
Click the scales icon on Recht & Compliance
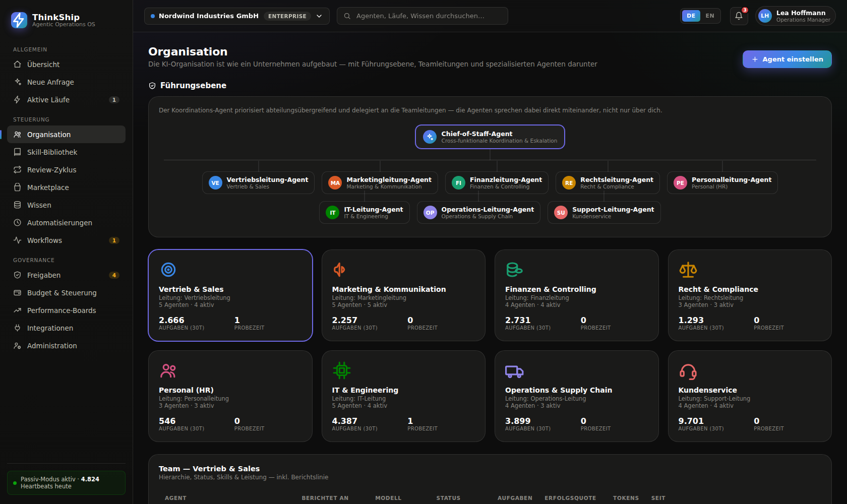[x=688, y=270]
